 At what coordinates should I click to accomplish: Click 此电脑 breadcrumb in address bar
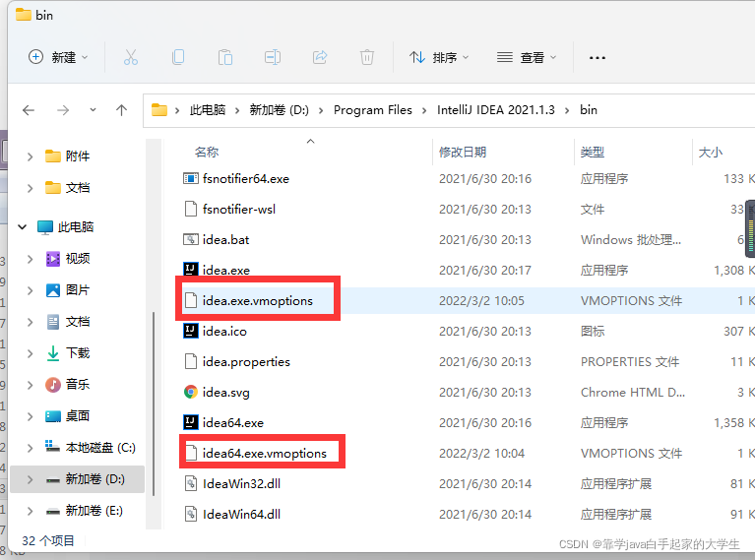click(x=208, y=110)
